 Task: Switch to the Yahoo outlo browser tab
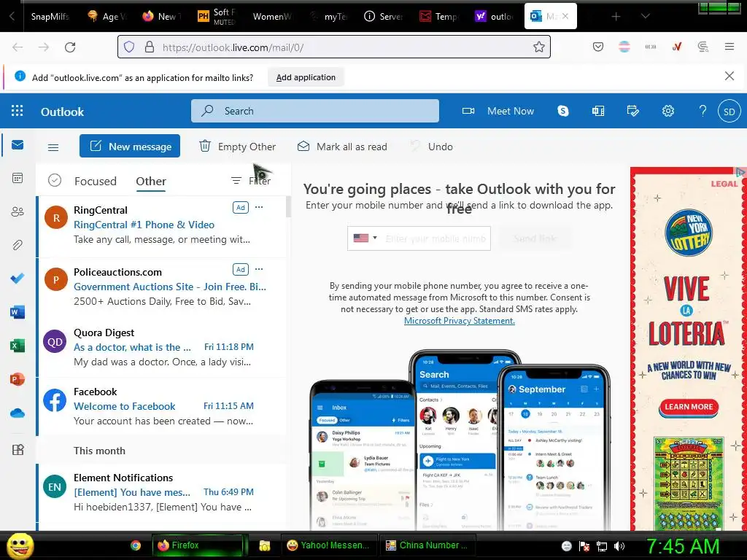(x=495, y=17)
